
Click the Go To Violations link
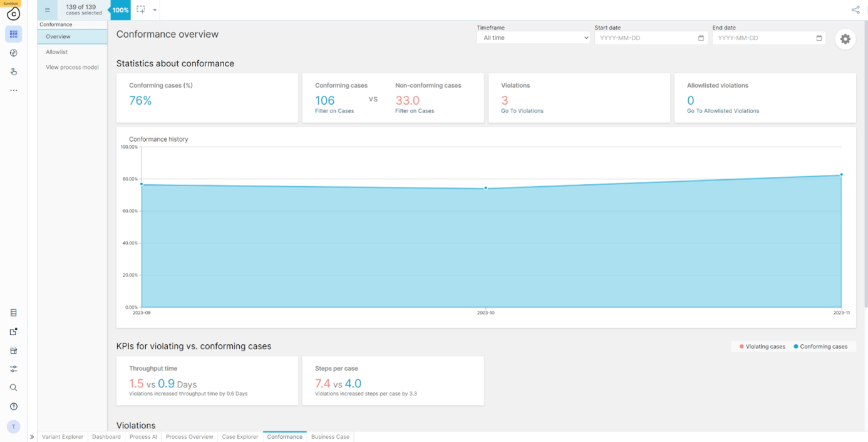coord(522,111)
